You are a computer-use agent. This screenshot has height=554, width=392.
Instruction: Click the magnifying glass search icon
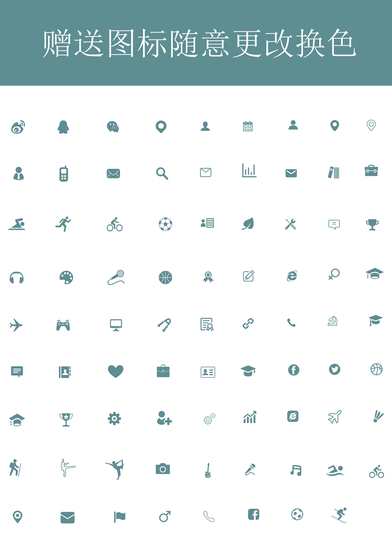click(162, 173)
